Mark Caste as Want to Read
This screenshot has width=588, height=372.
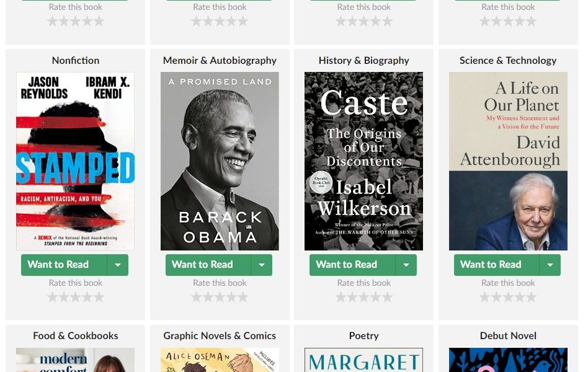tap(352, 265)
